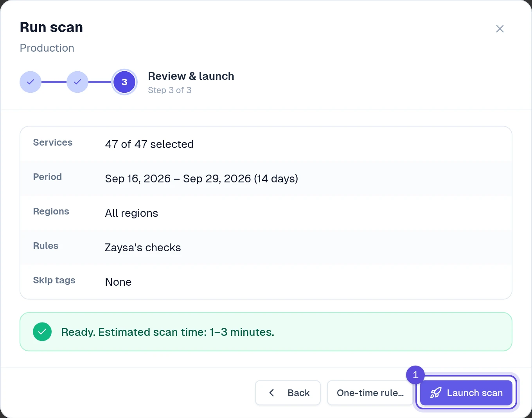Screen dimensions: 532x418
Task: Click the "Services" row label
Action: 53,142
